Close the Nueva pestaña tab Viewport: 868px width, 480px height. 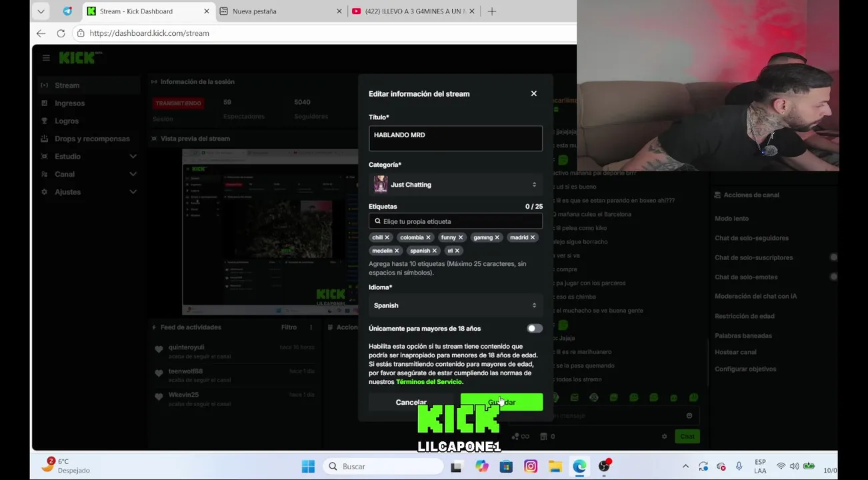339,11
